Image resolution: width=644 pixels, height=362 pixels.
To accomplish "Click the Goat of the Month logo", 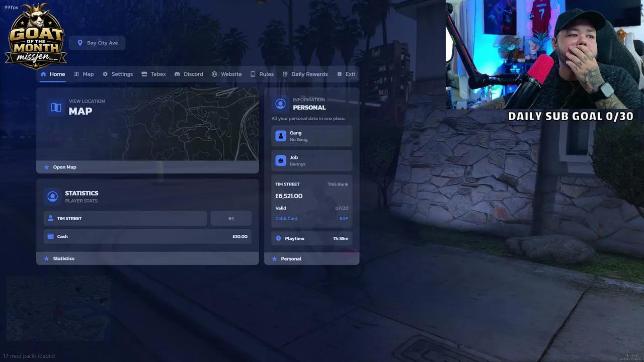I will (x=36, y=36).
